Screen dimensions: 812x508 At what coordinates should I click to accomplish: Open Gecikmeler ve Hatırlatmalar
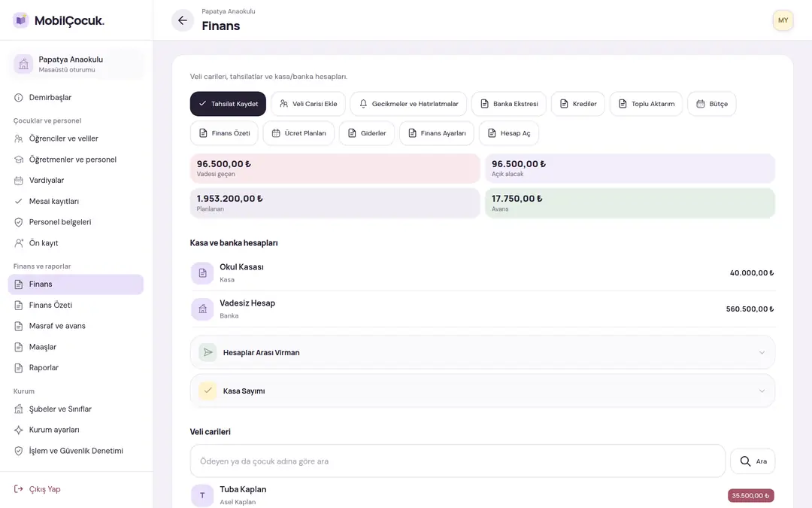408,104
